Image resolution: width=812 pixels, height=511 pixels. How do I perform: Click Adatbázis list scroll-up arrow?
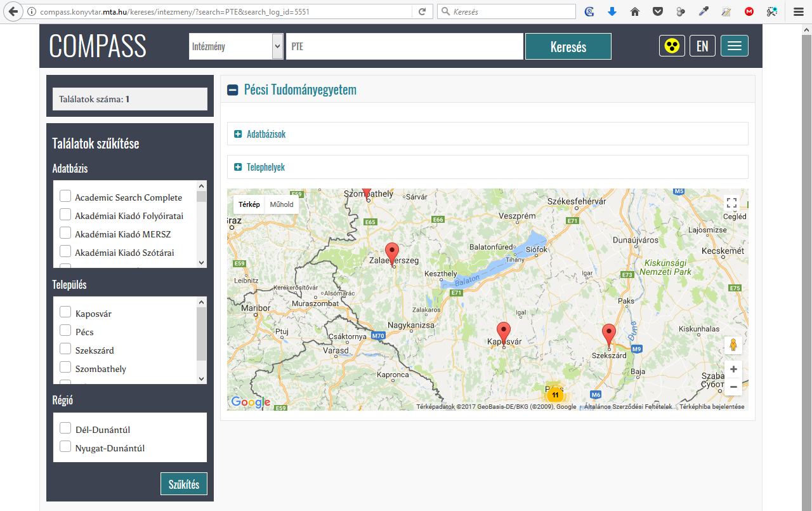point(202,185)
